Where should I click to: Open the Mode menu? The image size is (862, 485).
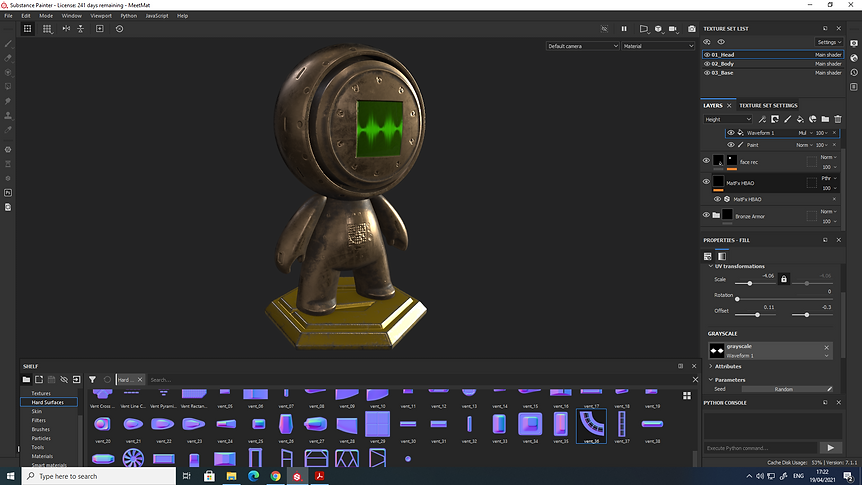(x=46, y=16)
